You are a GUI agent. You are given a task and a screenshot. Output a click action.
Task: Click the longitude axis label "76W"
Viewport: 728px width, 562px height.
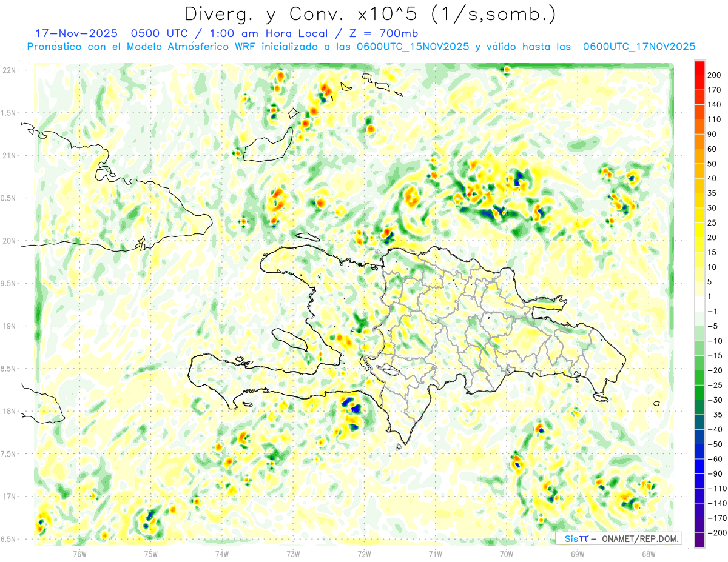pyautogui.click(x=79, y=554)
